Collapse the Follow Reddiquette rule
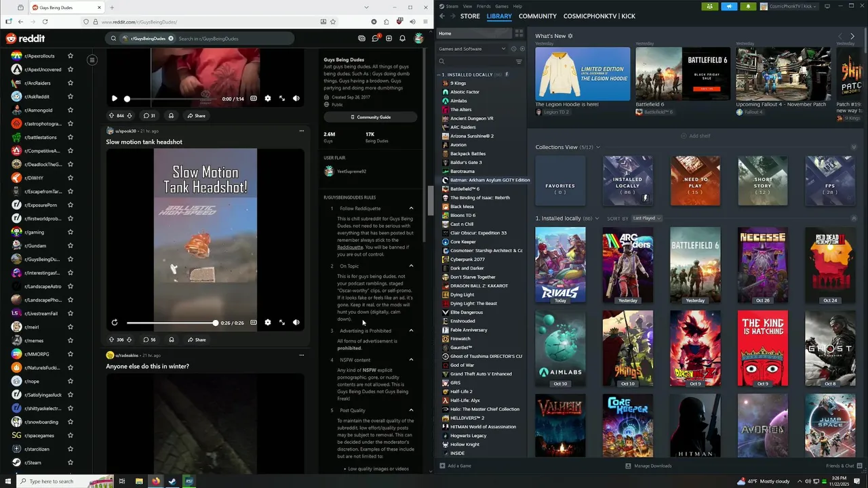The width and height of the screenshot is (868, 488). point(411,208)
